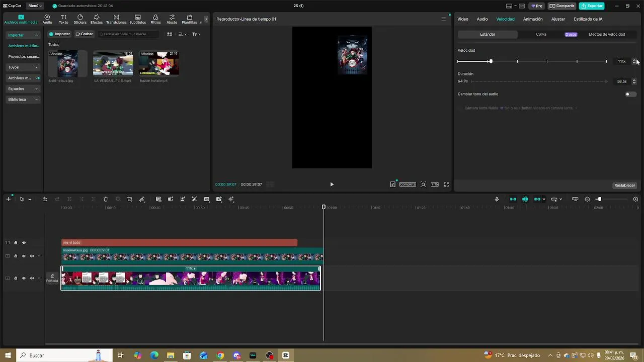Click the speed value stepper arrows
The image size is (644, 362).
click(634, 61)
